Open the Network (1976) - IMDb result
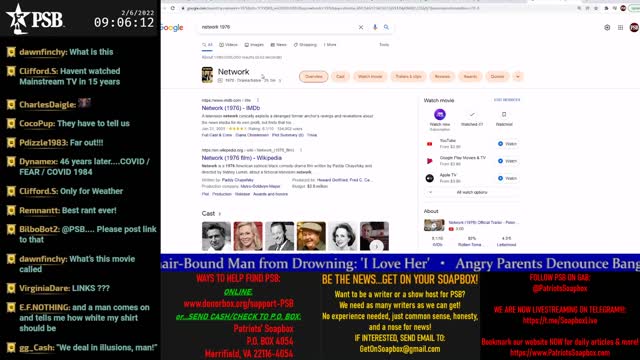Viewport: 640px width, 360px height. [231, 108]
